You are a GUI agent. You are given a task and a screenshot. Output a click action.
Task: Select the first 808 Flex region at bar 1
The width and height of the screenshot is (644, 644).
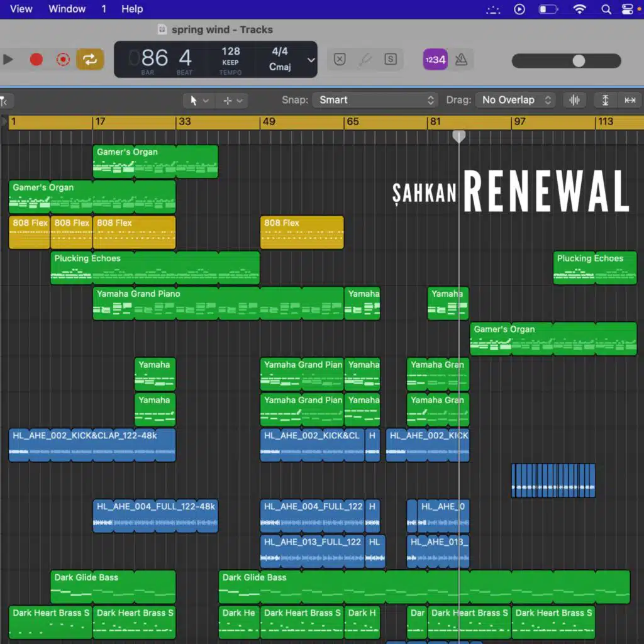(x=29, y=233)
